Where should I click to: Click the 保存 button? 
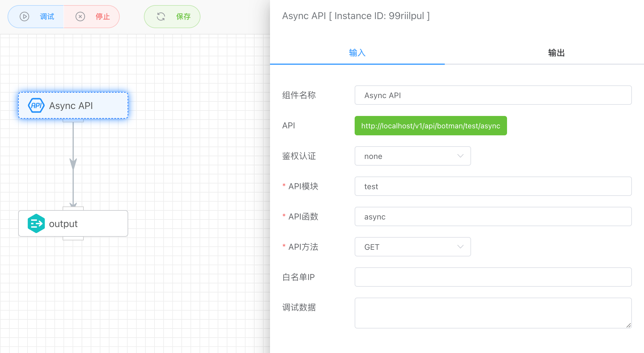172,17
